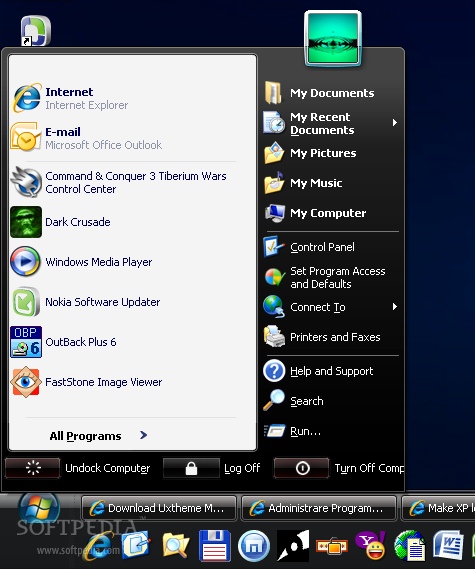Screen dimensions: 475x569
Task: Click the Search text label
Action: point(307,401)
